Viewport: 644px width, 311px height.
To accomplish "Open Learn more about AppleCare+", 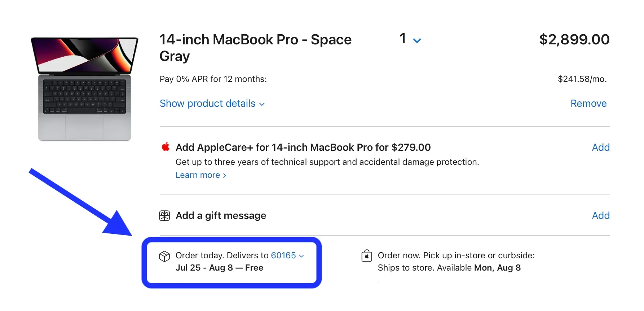I will [x=200, y=175].
